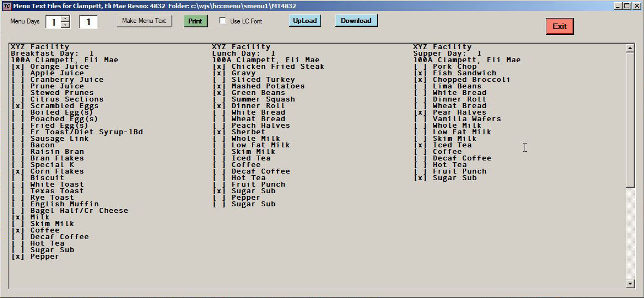Screen dimensions: 644x298
Task: Click the Pork Chop line
Action: 445,67
